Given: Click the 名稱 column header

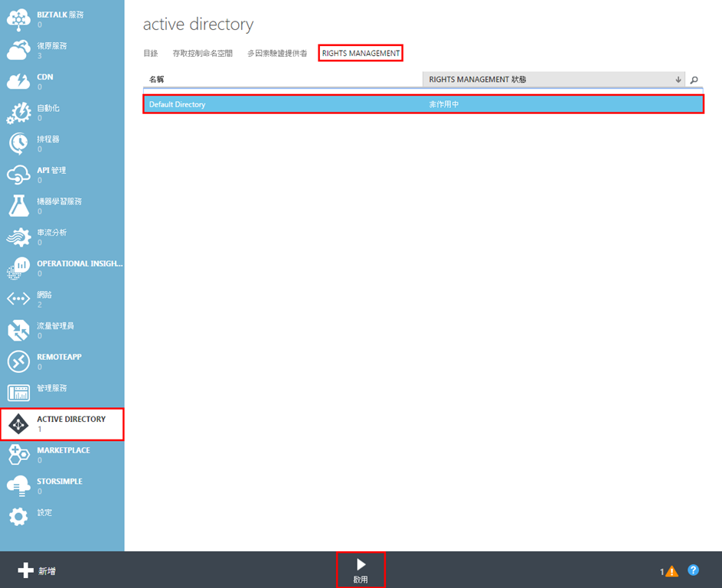Looking at the screenshot, I should click(x=156, y=79).
